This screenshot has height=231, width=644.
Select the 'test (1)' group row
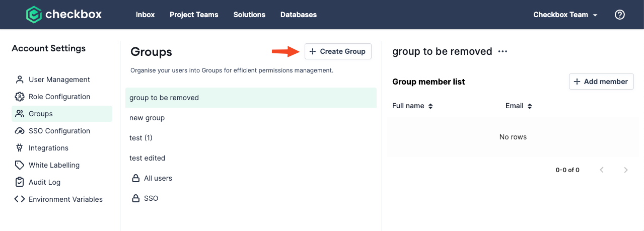pos(251,138)
